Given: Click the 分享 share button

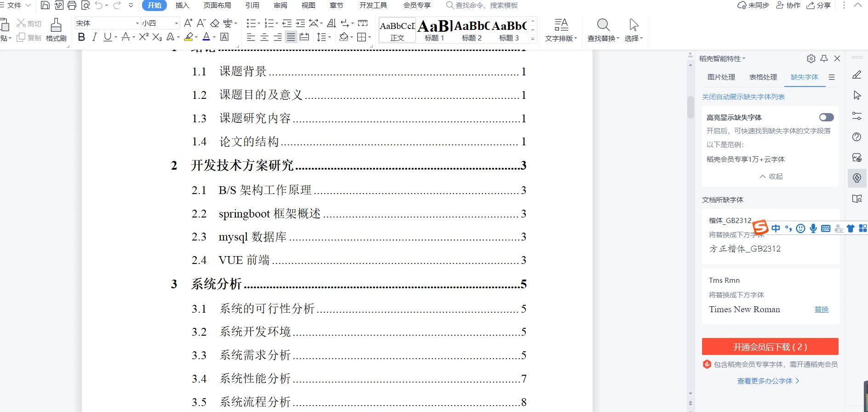Looking at the screenshot, I should (x=819, y=6).
